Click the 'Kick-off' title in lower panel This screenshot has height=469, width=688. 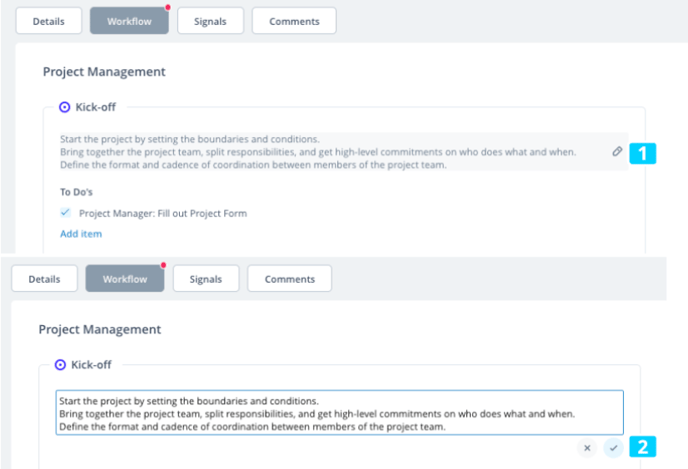coord(91,365)
